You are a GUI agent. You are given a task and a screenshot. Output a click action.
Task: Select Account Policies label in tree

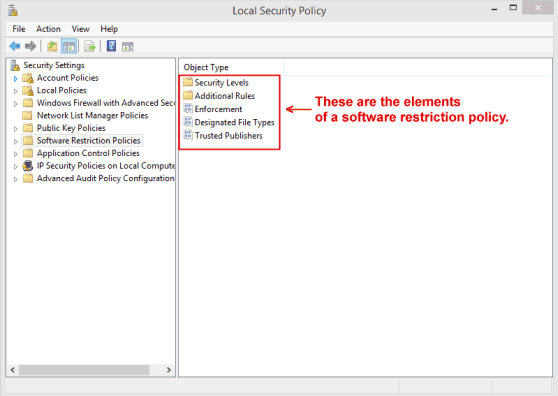point(68,78)
